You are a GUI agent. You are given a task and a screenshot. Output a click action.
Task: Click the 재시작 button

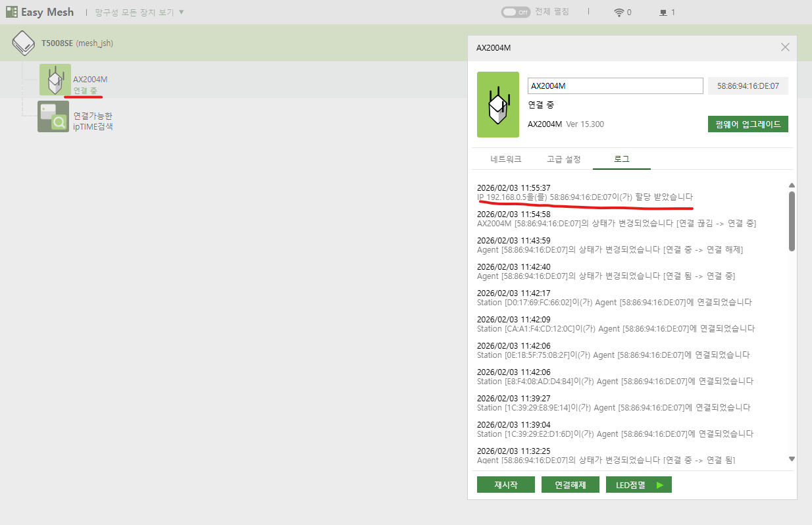click(506, 485)
